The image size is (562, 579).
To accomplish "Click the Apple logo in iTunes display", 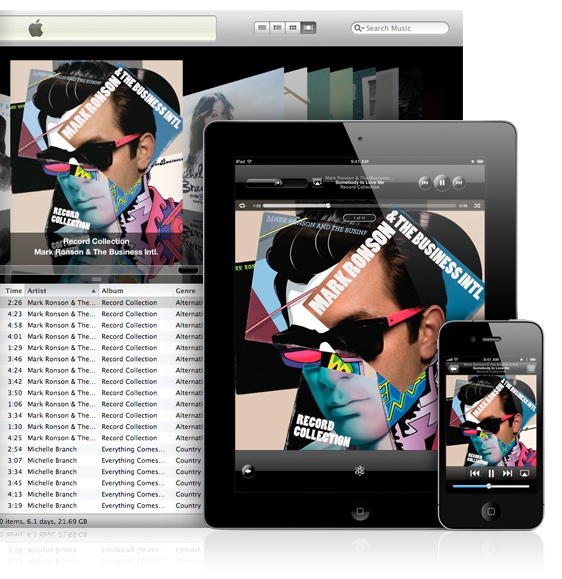I will click(x=36, y=28).
